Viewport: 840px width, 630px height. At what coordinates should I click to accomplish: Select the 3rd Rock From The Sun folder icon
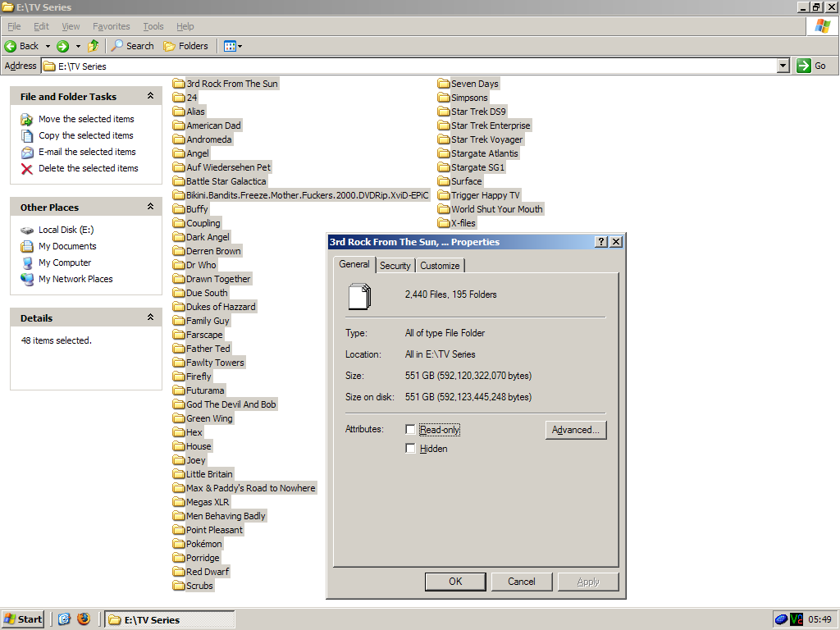[x=178, y=84]
